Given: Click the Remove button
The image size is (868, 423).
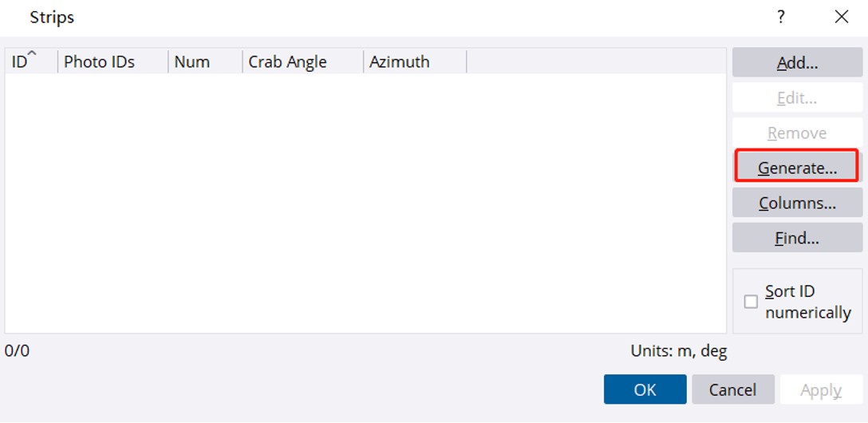Looking at the screenshot, I should click(x=796, y=133).
